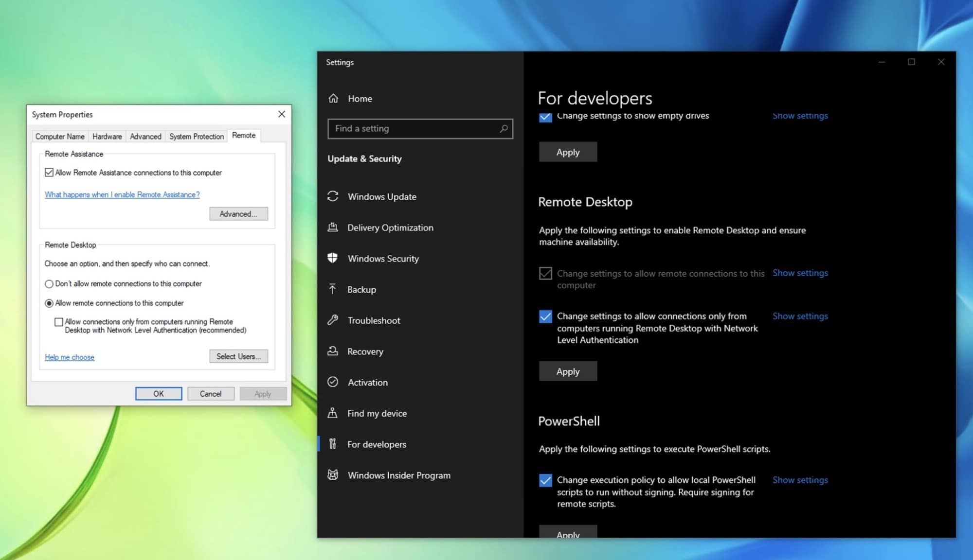Viewport: 973px width, 560px height.
Task: Open Find my device page
Action: pyautogui.click(x=377, y=413)
